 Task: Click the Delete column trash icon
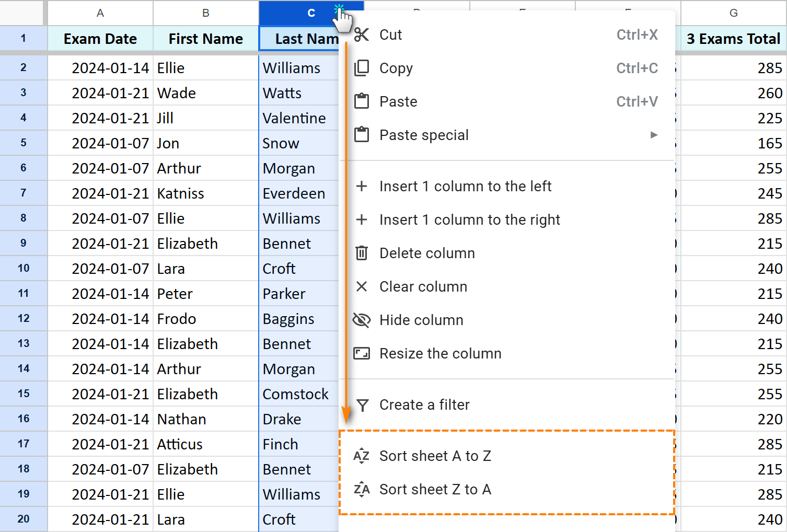pos(362,253)
